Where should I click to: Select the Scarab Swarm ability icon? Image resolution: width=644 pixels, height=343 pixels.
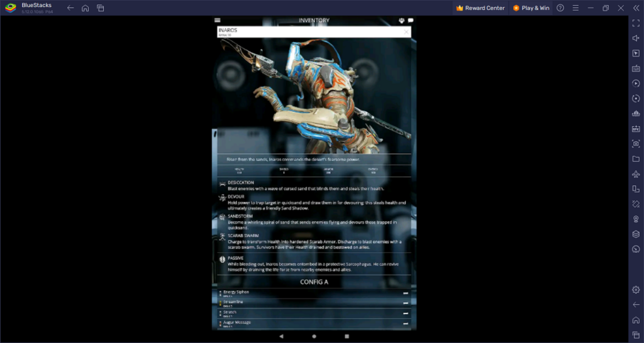coord(223,237)
